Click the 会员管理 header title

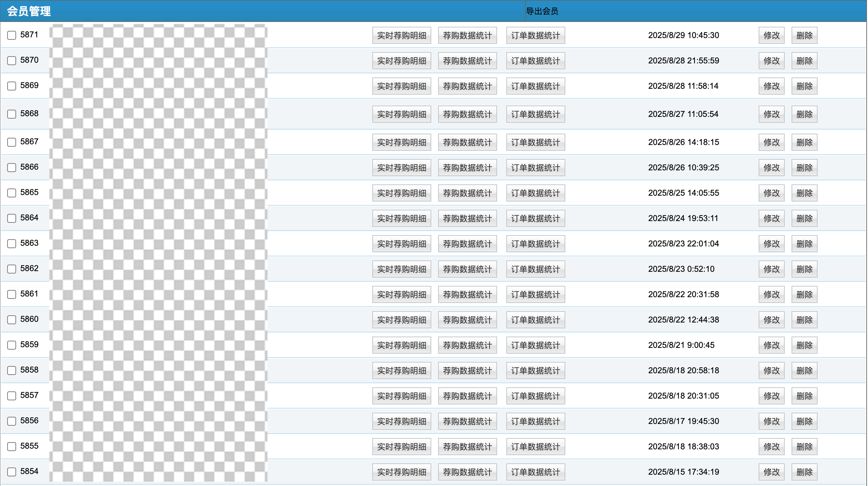pos(29,11)
